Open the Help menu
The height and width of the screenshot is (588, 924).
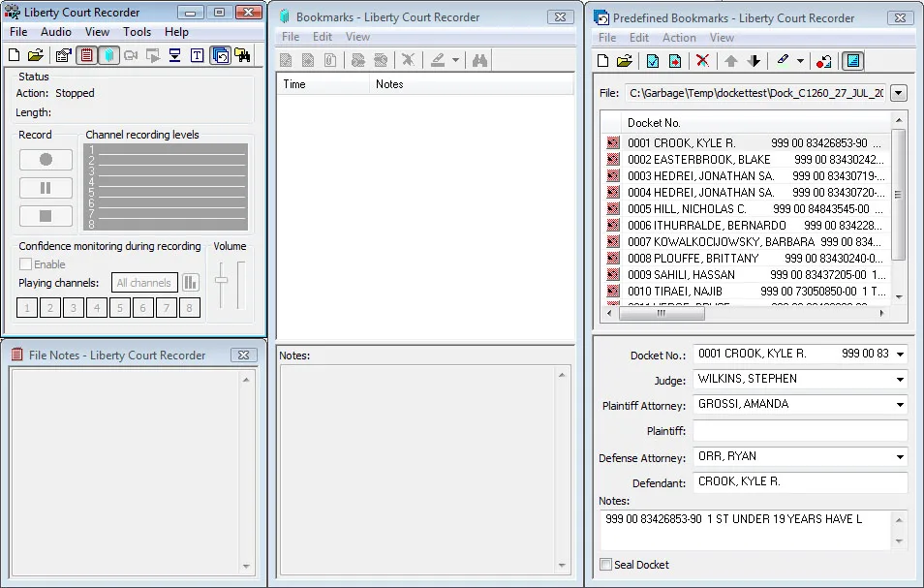click(176, 32)
